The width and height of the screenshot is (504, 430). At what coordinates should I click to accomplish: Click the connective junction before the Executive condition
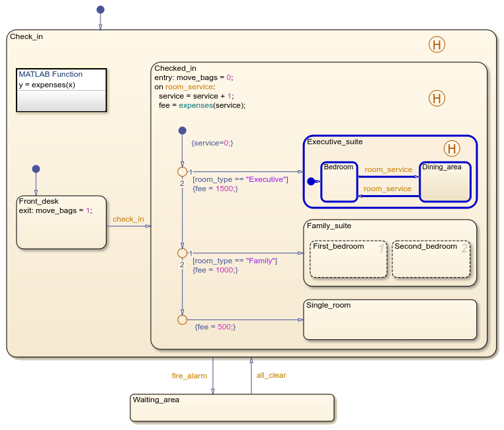183,172
